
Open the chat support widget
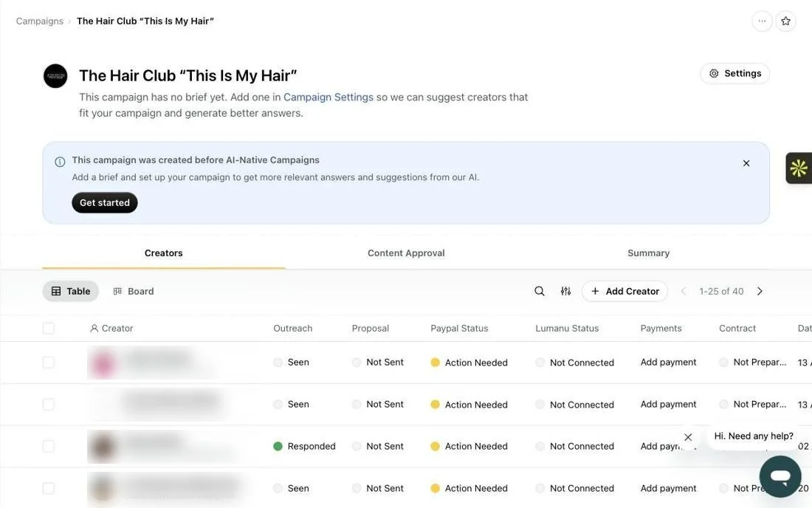[780, 476]
